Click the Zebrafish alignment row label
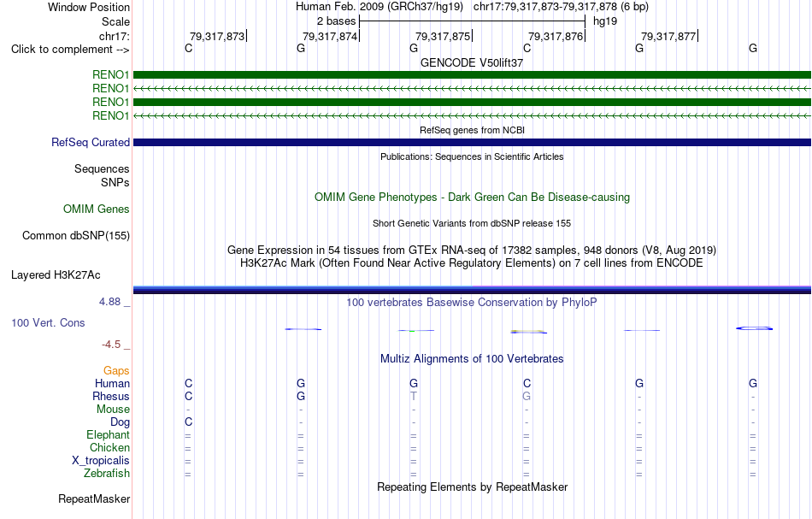 coord(107,473)
